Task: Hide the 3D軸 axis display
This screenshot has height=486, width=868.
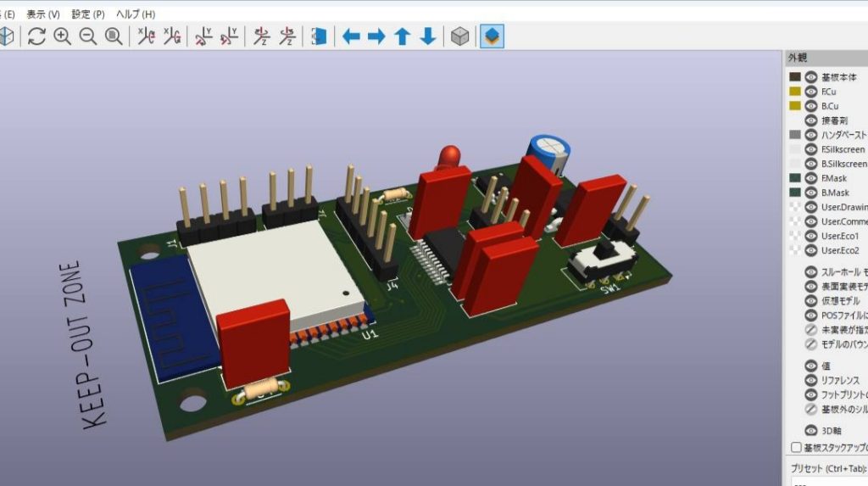Action: pyautogui.click(x=811, y=431)
